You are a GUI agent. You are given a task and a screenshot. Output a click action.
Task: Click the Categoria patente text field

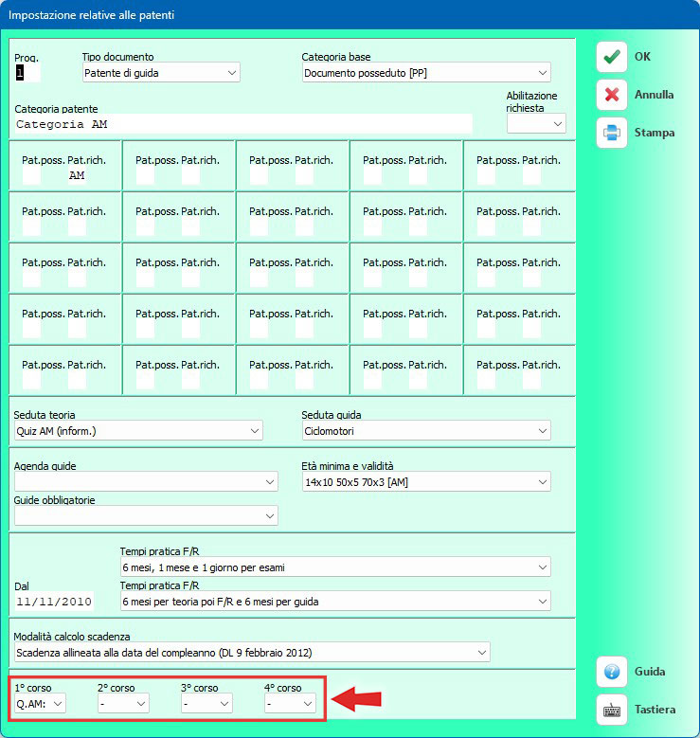(243, 124)
